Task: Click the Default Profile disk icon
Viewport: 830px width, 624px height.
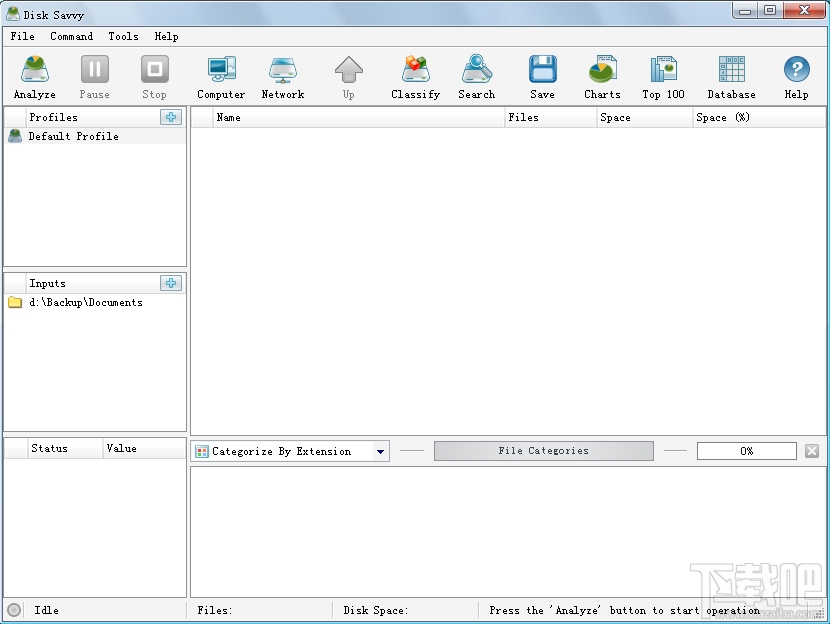Action: click(15, 136)
